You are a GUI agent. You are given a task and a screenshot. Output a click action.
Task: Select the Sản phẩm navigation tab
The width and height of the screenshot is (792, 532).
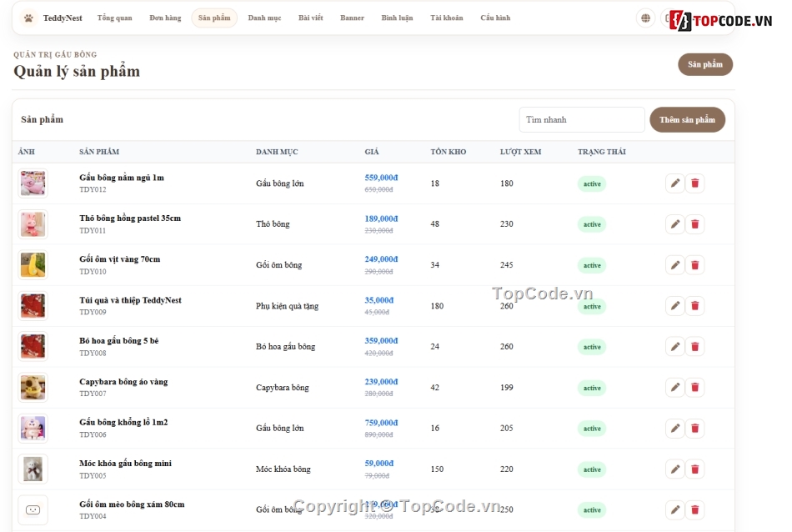tap(214, 18)
